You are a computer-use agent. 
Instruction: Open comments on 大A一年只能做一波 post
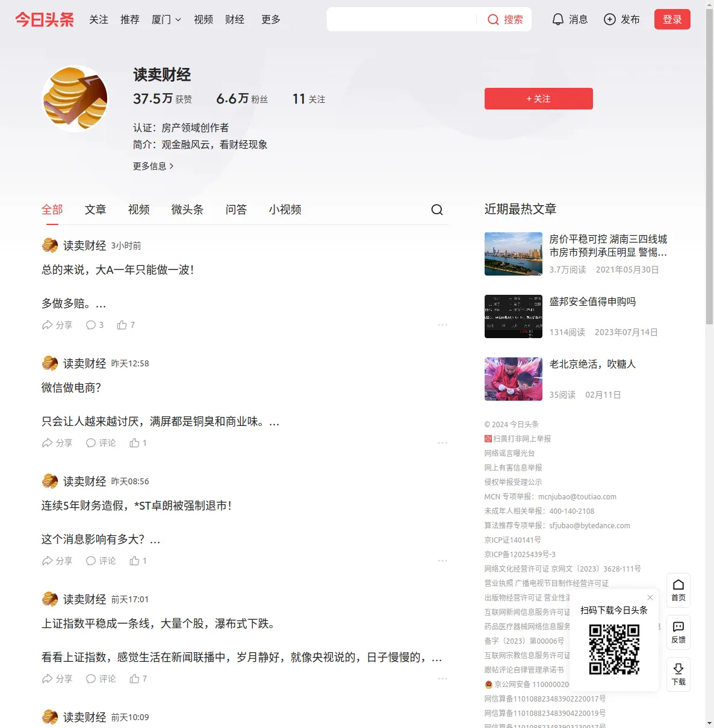[95, 325]
